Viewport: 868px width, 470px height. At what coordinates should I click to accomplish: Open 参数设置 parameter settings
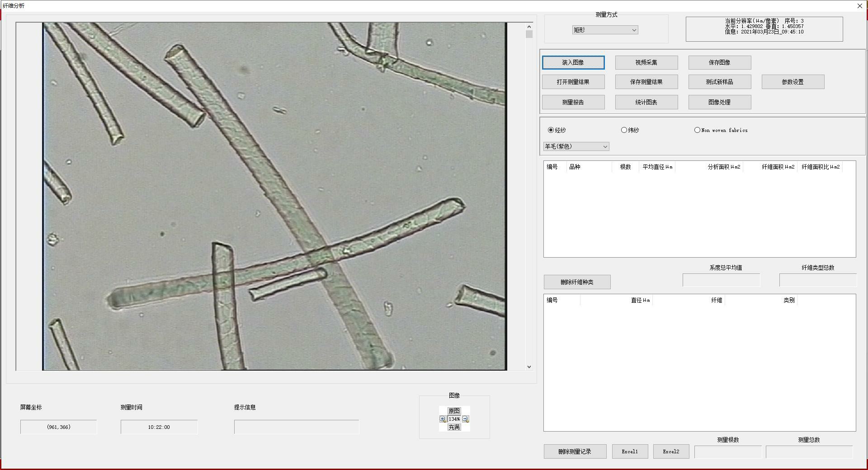click(x=793, y=82)
